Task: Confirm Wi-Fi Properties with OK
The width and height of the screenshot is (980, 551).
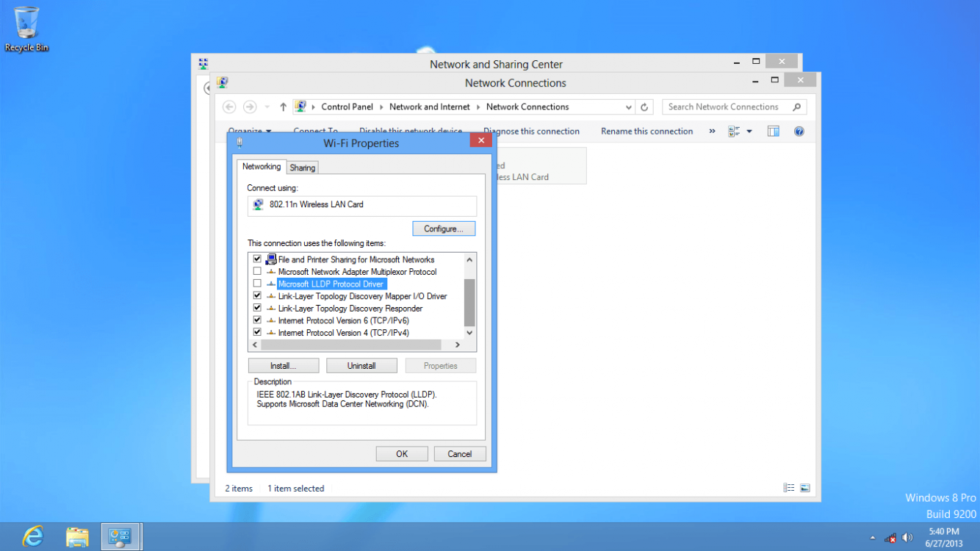Action: tap(402, 454)
